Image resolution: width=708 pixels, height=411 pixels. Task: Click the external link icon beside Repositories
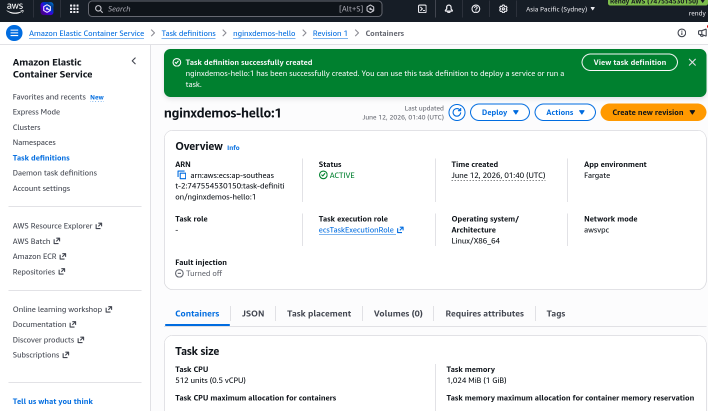click(x=62, y=272)
